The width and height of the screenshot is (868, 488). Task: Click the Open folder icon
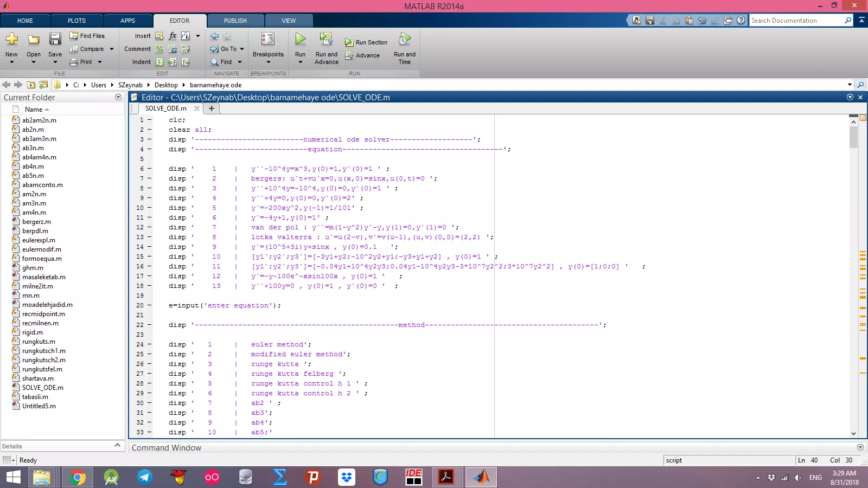[34, 39]
